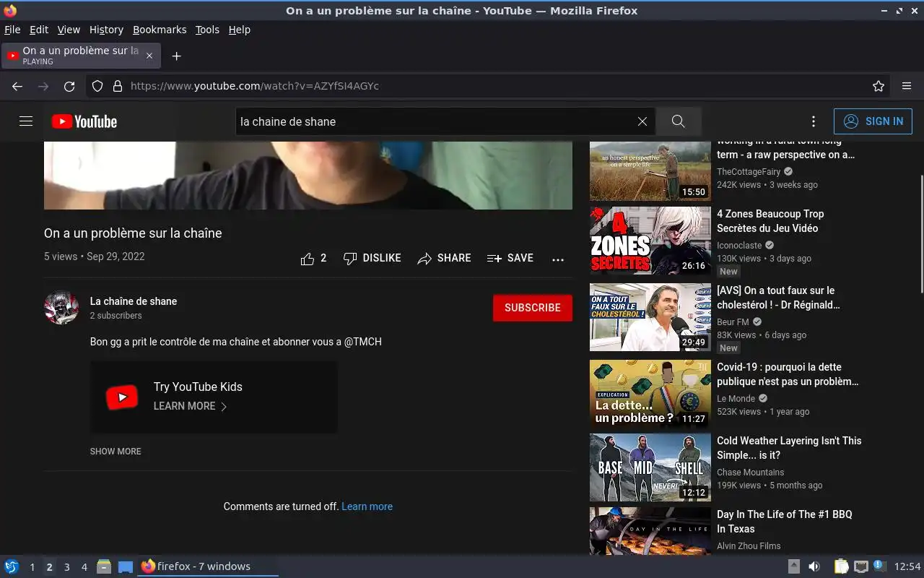Open system application launcher in taskbar
924x578 pixels.
[12, 566]
